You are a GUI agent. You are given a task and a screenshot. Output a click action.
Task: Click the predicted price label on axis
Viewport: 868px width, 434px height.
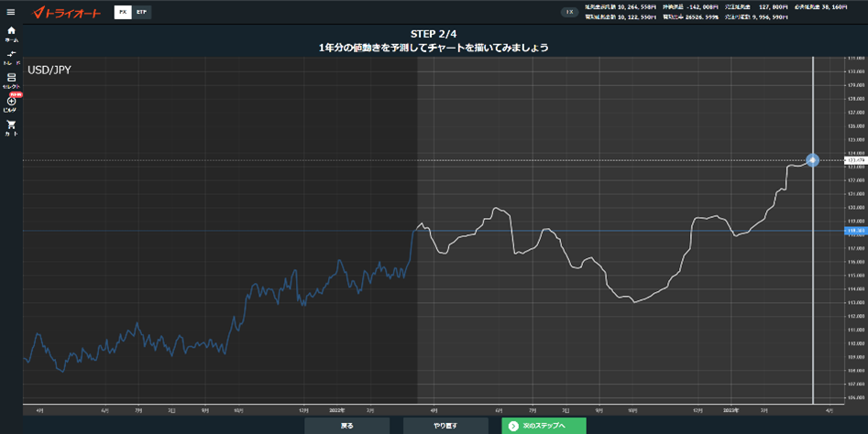coord(856,160)
